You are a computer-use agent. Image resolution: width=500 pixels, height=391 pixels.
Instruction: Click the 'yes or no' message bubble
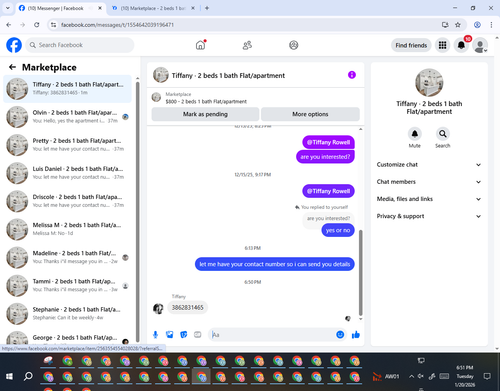[x=338, y=230]
